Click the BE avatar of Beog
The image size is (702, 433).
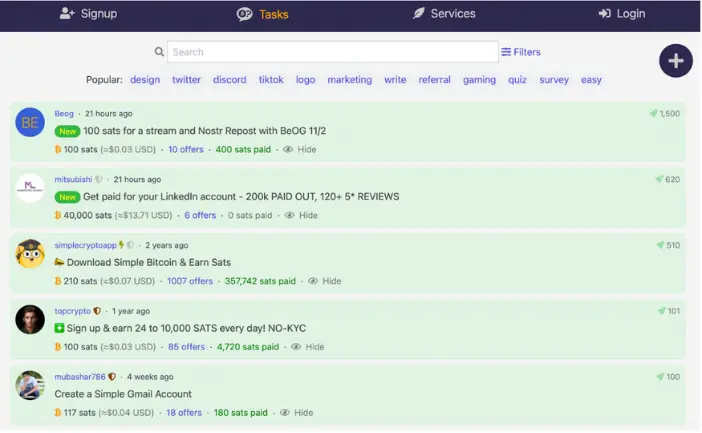(x=30, y=122)
